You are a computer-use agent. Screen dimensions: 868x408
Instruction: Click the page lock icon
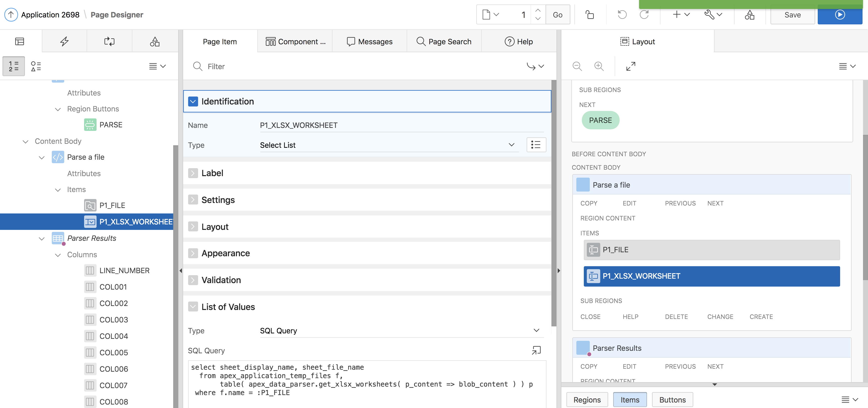[590, 14]
